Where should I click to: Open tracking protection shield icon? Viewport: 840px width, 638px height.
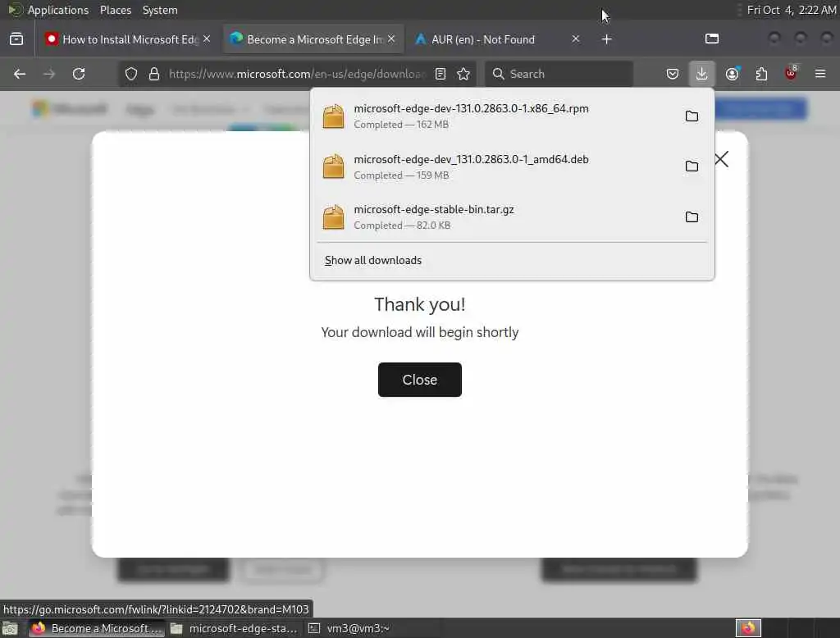131,74
